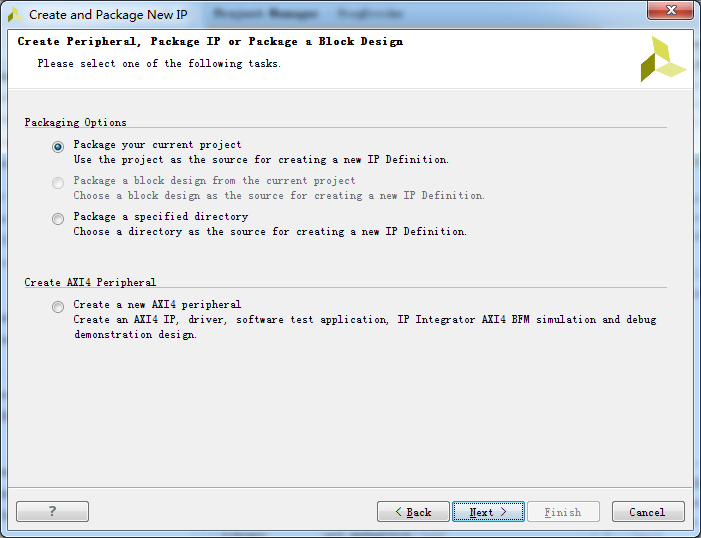Open help with the question mark button

click(52, 511)
